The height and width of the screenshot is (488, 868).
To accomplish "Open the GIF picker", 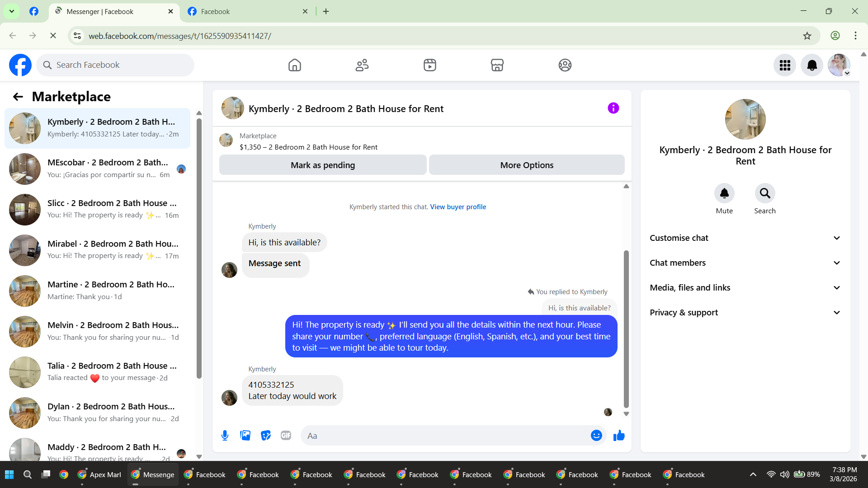I will (x=286, y=436).
